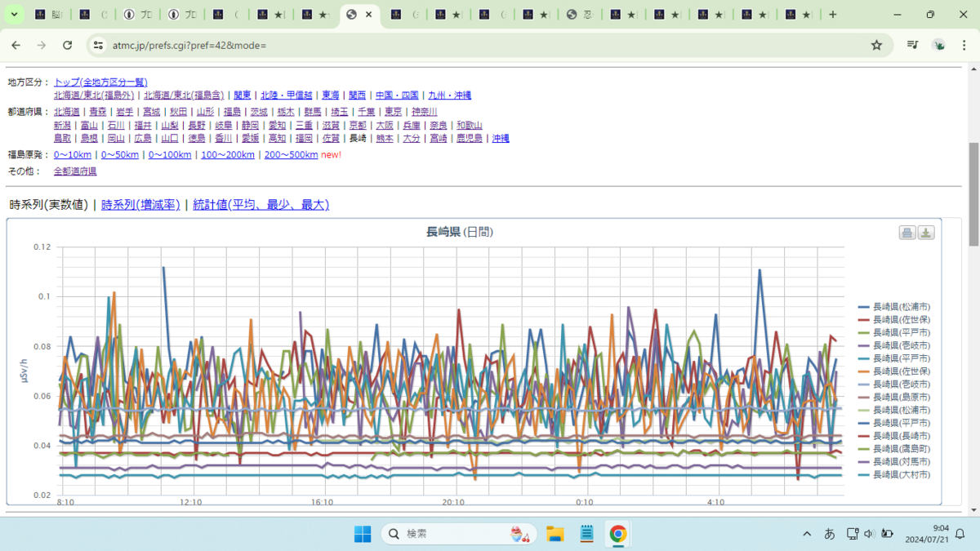
Task: Open the 九州・沖縄 region link
Action: point(448,96)
